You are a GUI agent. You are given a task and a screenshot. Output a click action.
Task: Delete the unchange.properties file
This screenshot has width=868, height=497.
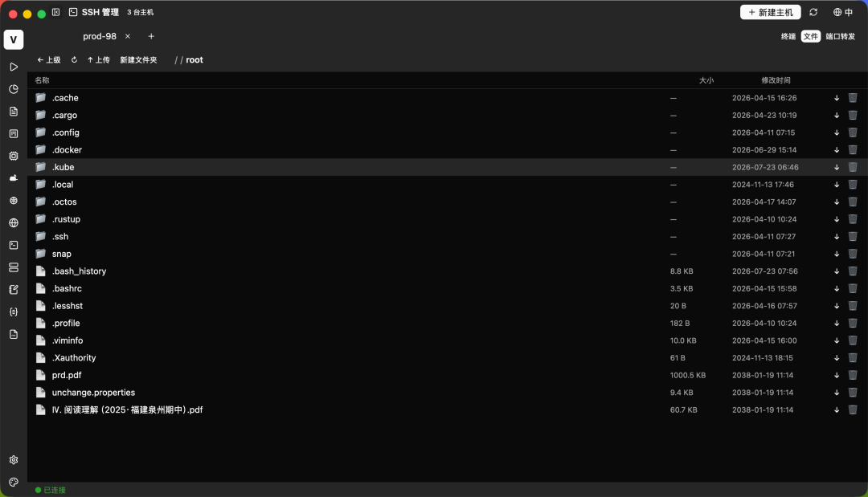853,393
